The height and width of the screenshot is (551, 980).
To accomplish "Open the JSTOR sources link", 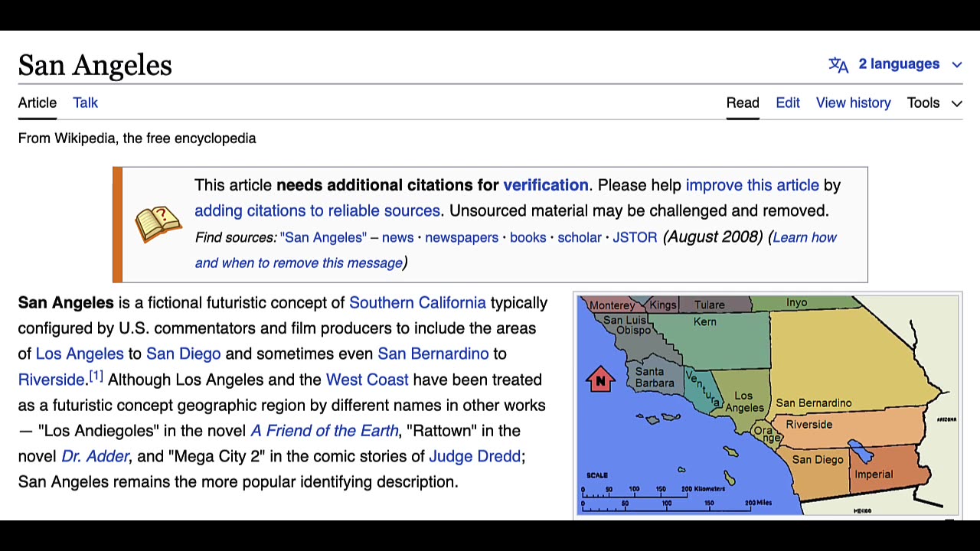I will [x=635, y=237].
